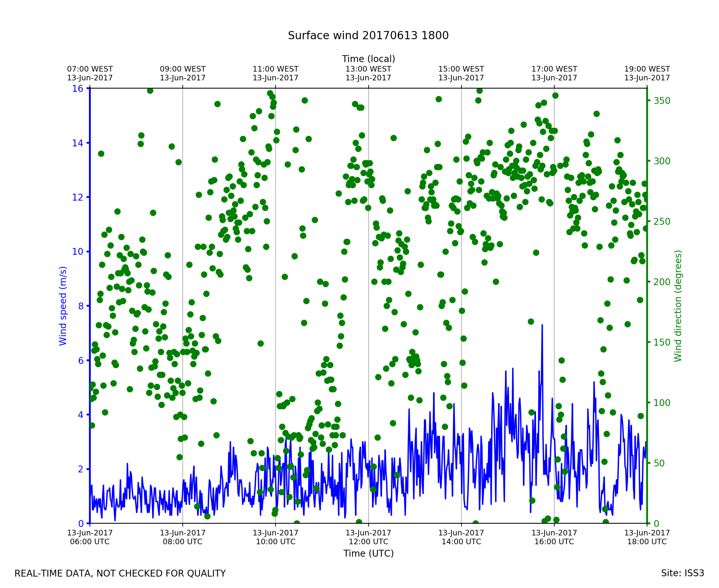Click the Wind speed (m/s) axis label

point(63,306)
